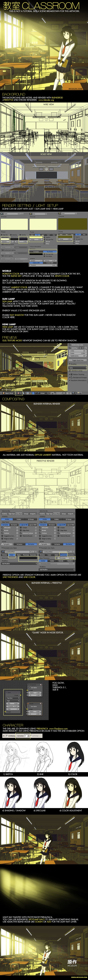Screen dimensions: 88x980
Task: Toggle the Motion Tracking checkbox
Action: 72,374
